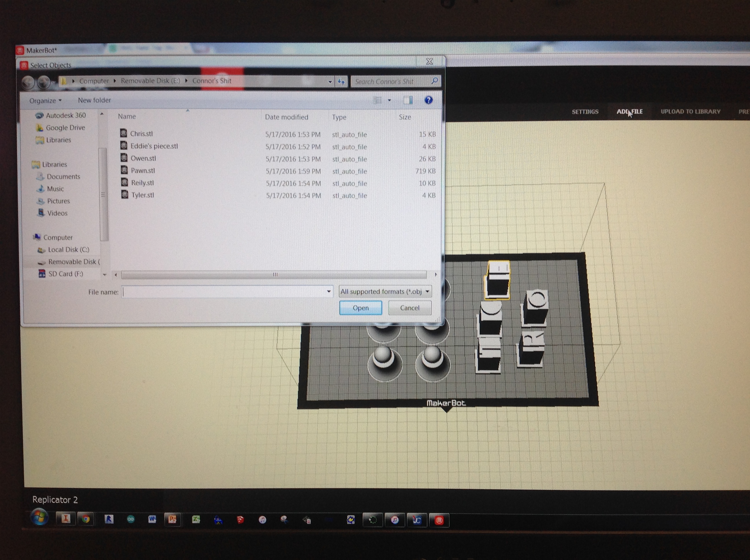Click MakerBot icon in taskbar
Screen dimensions: 750x560
pos(439,520)
